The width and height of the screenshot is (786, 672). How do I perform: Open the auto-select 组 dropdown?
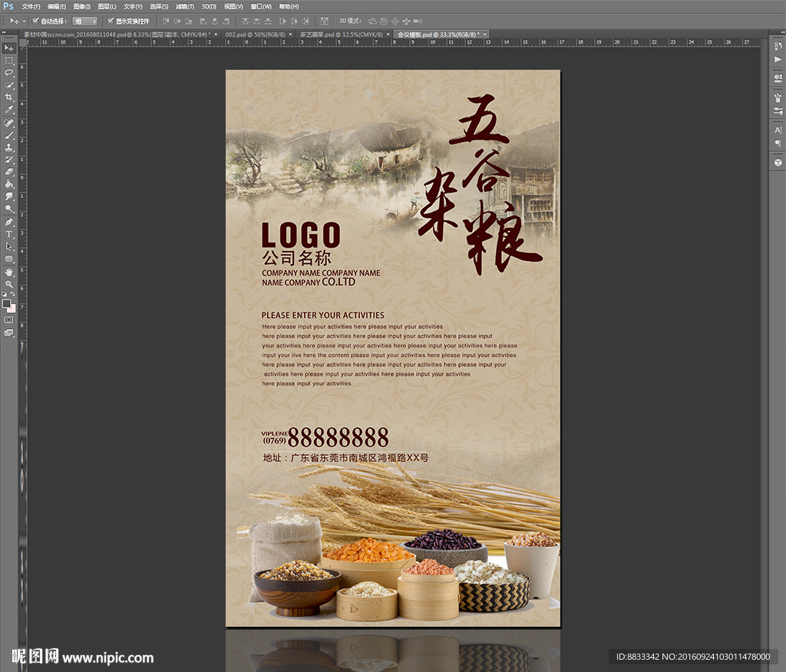(x=84, y=21)
